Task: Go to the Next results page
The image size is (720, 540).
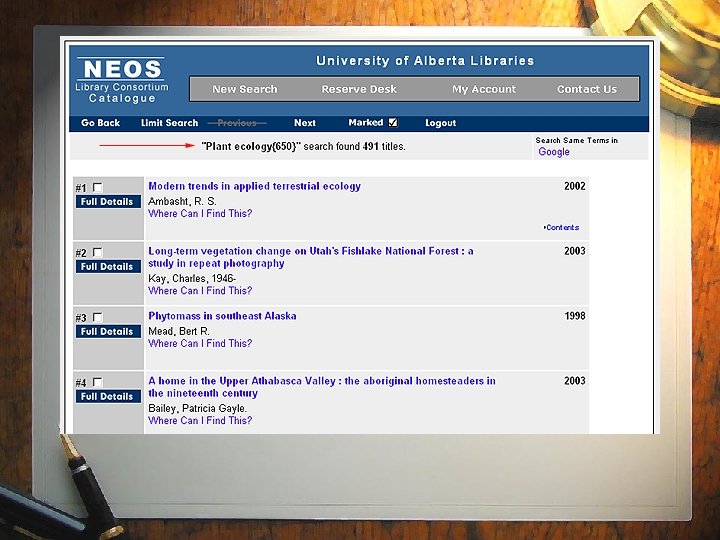Action: 304,123
